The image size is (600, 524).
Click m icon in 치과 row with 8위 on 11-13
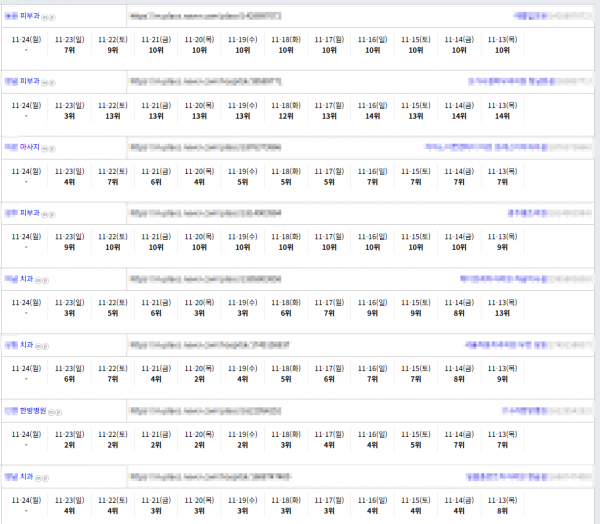[x=38, y=478]
